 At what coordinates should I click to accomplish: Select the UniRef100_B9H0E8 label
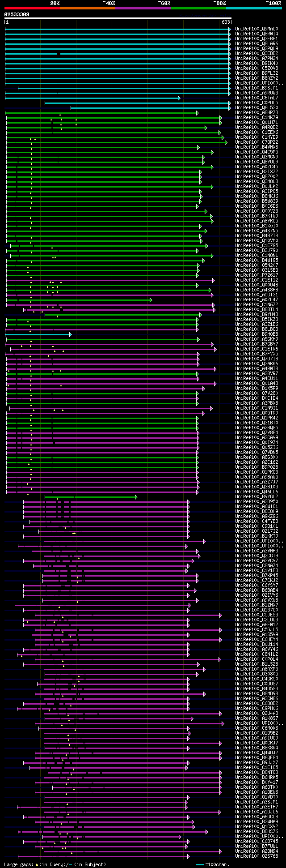tap(257, 334)
